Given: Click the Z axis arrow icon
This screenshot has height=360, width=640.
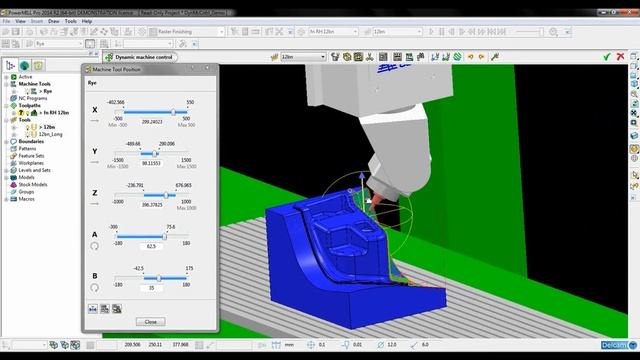Looking at the screenshot, I should click(94, 204).
